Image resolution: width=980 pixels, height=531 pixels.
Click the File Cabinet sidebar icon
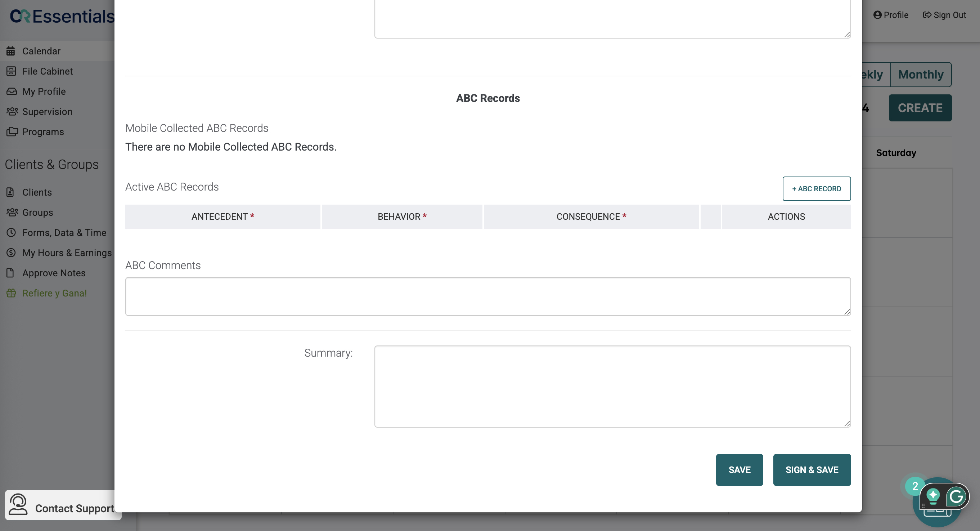tap(11, 71)
